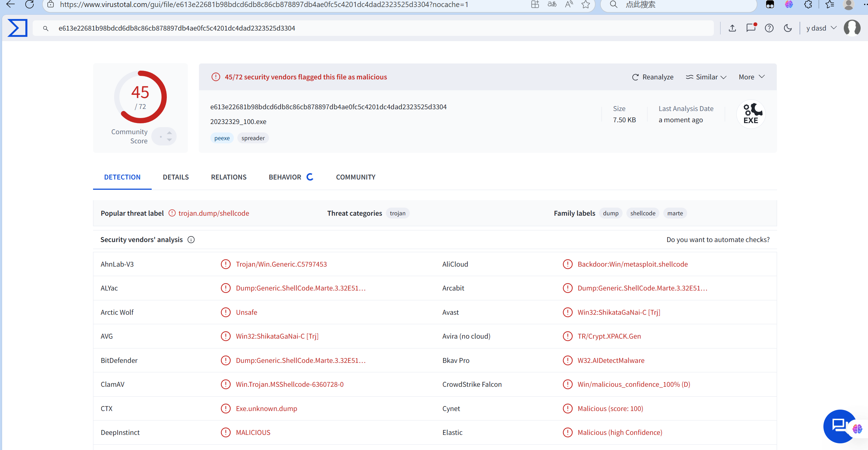868x450 pixels.
Task: Click Security vendors' analysis info icon
Action: (191, 240)
